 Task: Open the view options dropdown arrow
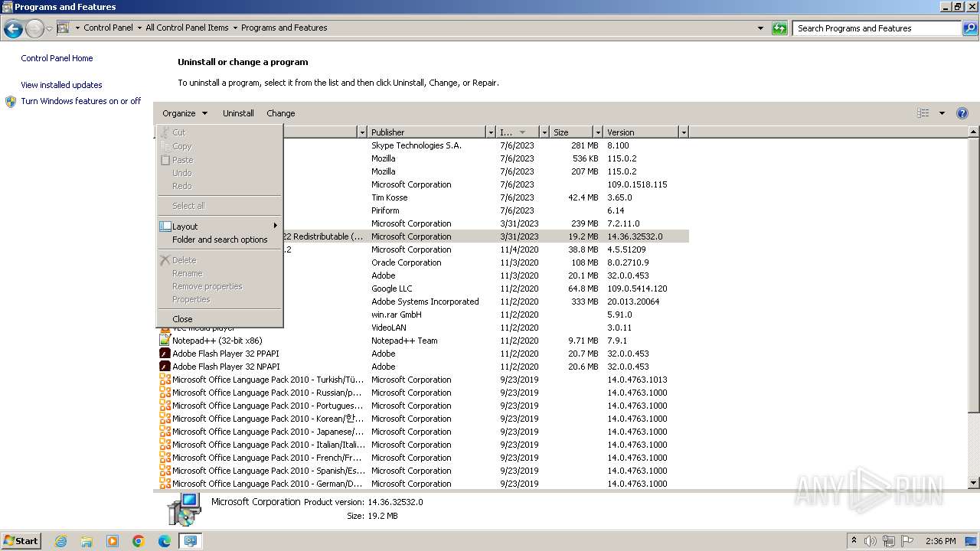click(942, 113)
